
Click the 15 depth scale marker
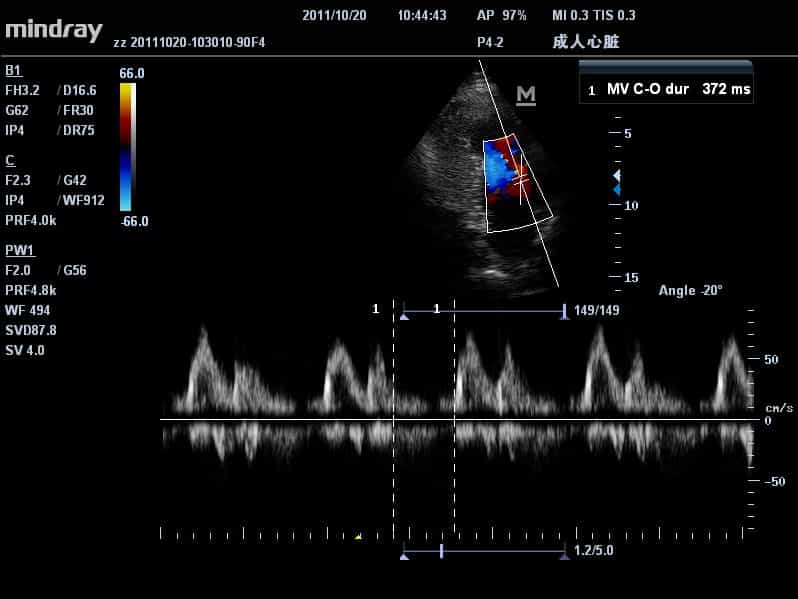pos(631,277)
